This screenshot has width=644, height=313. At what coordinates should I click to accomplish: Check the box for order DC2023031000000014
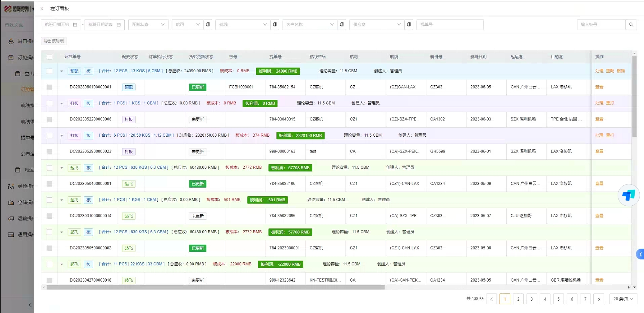[50, 216]
